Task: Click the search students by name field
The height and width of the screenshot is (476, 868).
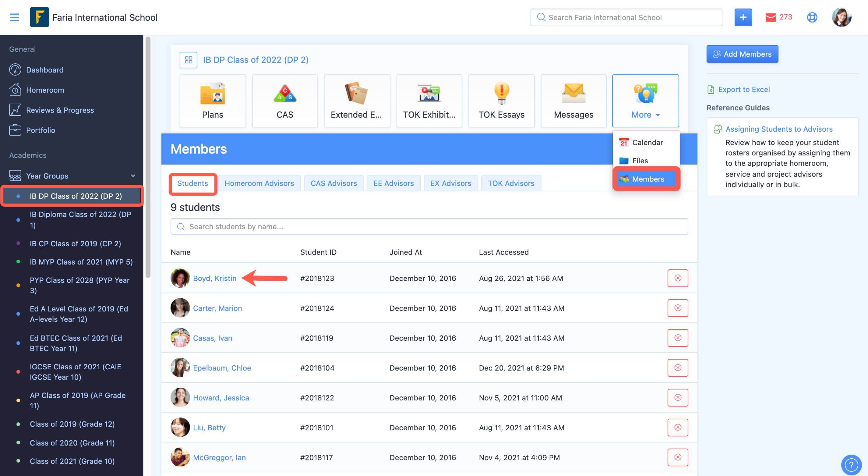Action: pyautogui.click(x=429, y=226)
